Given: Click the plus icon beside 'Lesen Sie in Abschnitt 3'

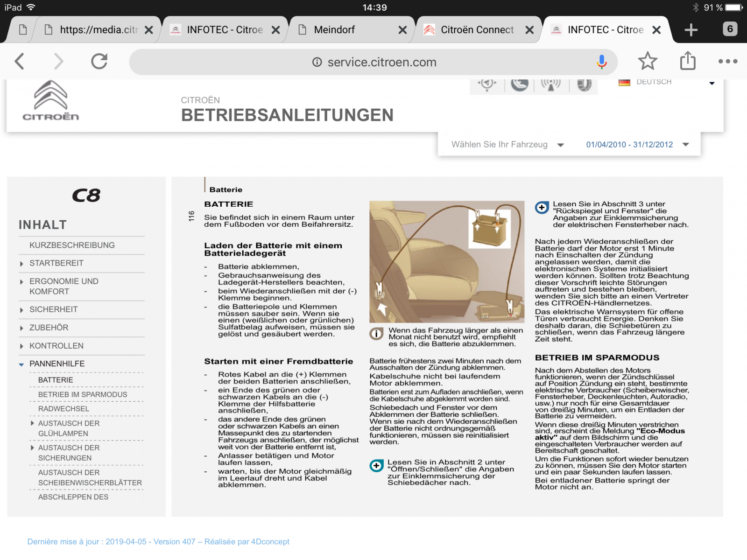Looking at the screenshot, I should pos(542,208).
